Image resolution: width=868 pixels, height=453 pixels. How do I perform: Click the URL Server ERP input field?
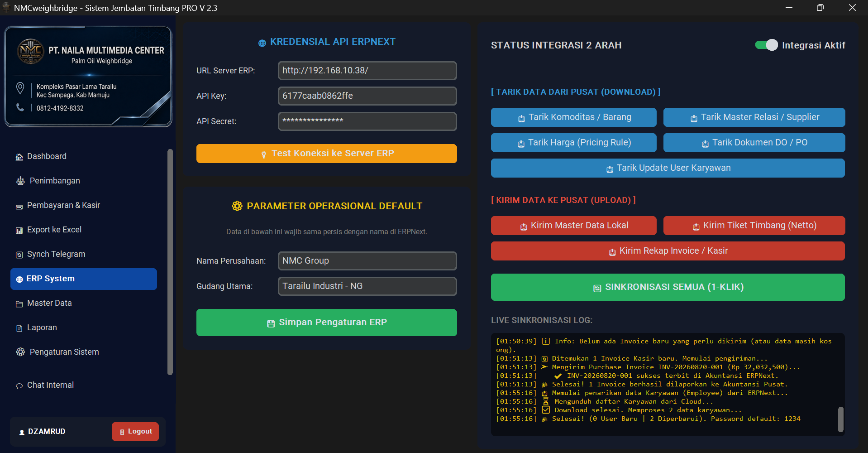click(367, 71)
